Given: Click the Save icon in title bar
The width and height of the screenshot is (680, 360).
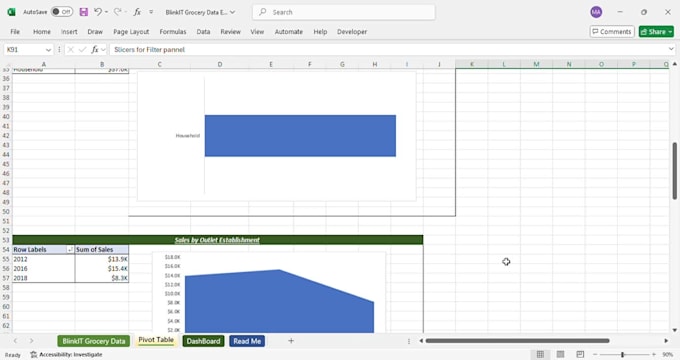Looking at the screenshot, I should pyautogui.click(x=84, y=12).
